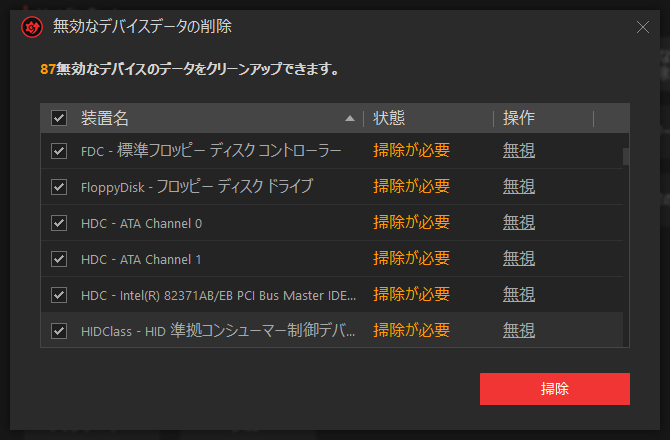Select the FloppyDisk - フロッピー ディスク ドライブ name
The image size is (670, 440).
197,187
